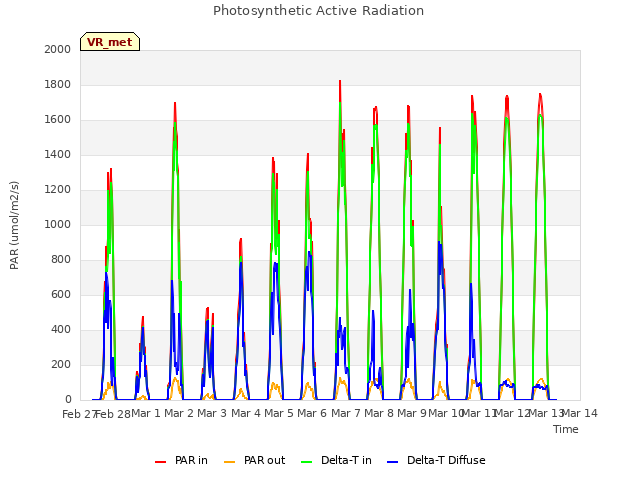Select the 1600 y-axis label
The height and width of the screenshot is (480, 640).
coord(58,120)
